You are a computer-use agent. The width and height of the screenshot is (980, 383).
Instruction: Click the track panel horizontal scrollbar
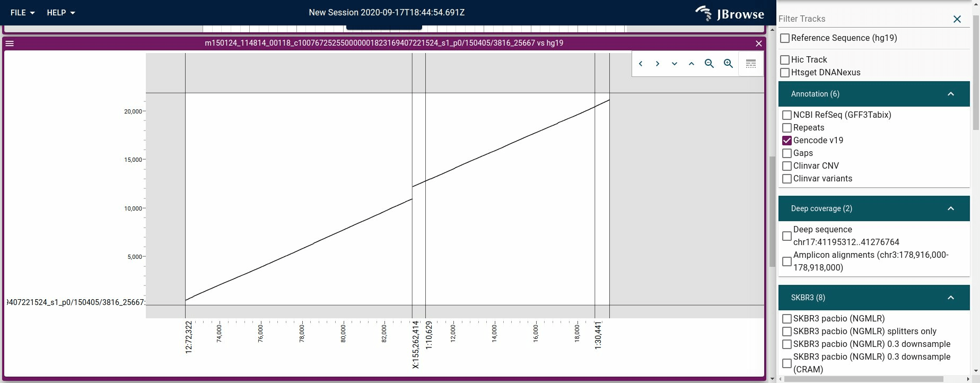pyautogui.click(x=864, y=379)
